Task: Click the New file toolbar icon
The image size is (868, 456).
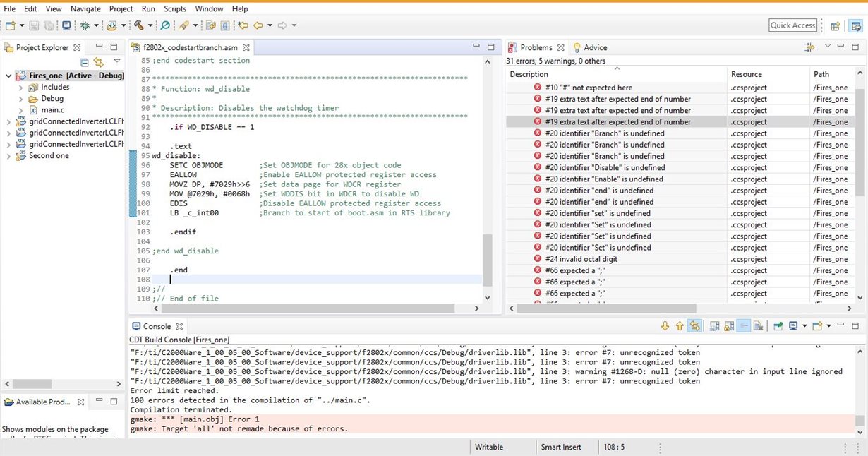Action: click(x=9, y=25)
